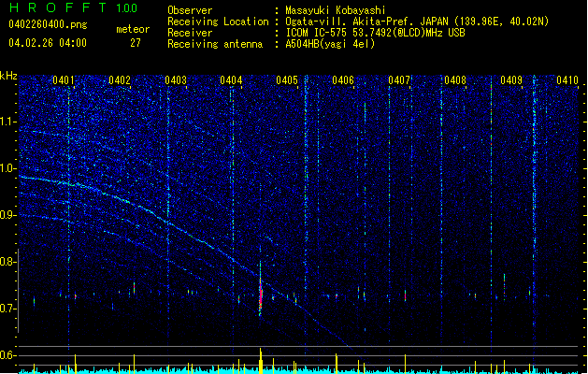
Task: Click the tallest yellow spike in amplitude graph
Action: pyautogui.click(x=261, y=361)
